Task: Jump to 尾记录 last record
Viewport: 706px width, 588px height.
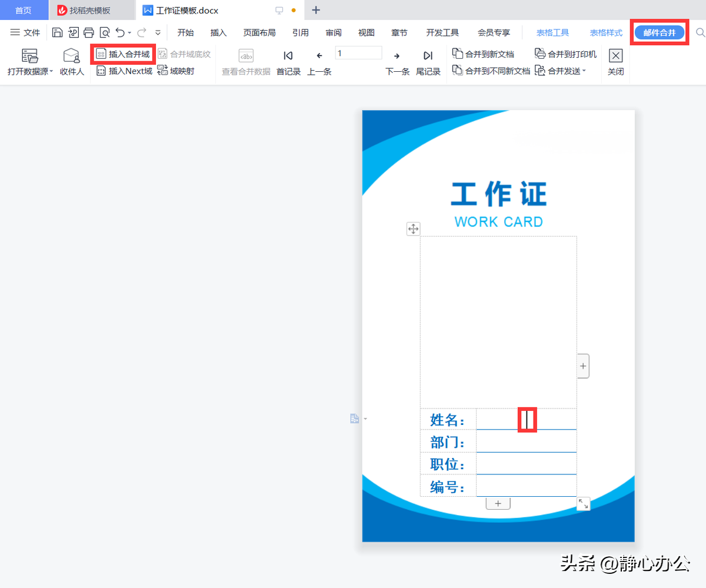Action: point(428,63)
